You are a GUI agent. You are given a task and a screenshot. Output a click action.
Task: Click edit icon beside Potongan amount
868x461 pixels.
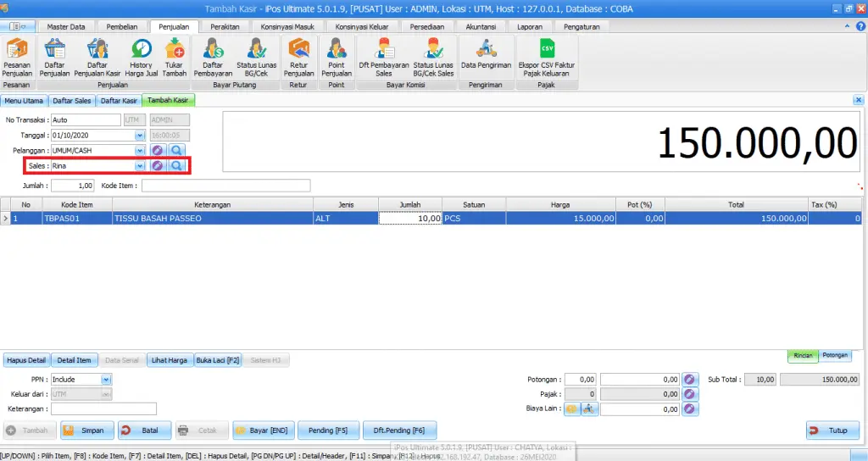click(689, 380)
